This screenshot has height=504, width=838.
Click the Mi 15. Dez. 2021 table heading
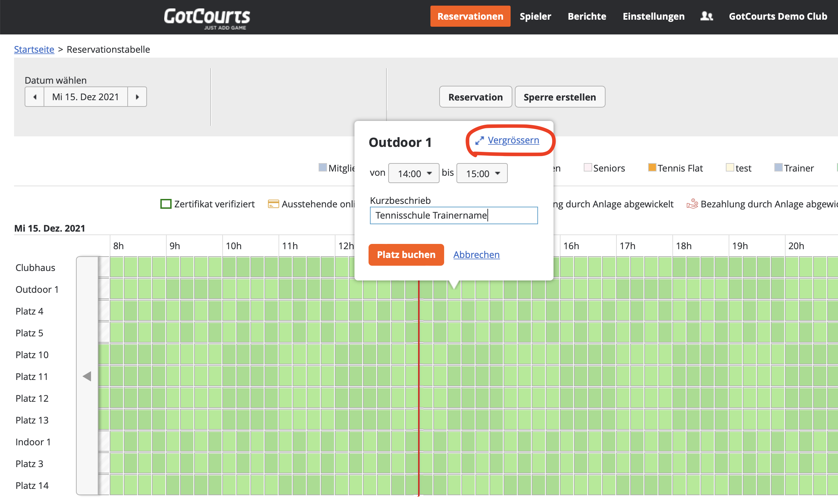click(50, 228)
